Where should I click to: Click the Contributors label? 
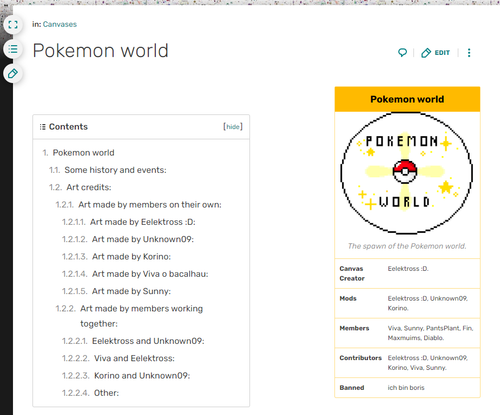click(x=361, y=358)
